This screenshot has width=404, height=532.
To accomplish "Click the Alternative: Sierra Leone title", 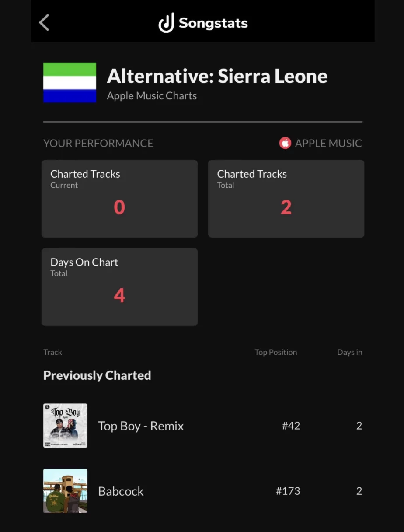I will [217, 76].
